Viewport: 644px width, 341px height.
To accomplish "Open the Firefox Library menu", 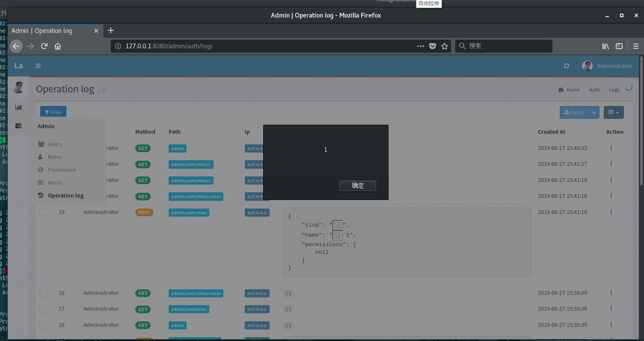I will tap(606, 46).
